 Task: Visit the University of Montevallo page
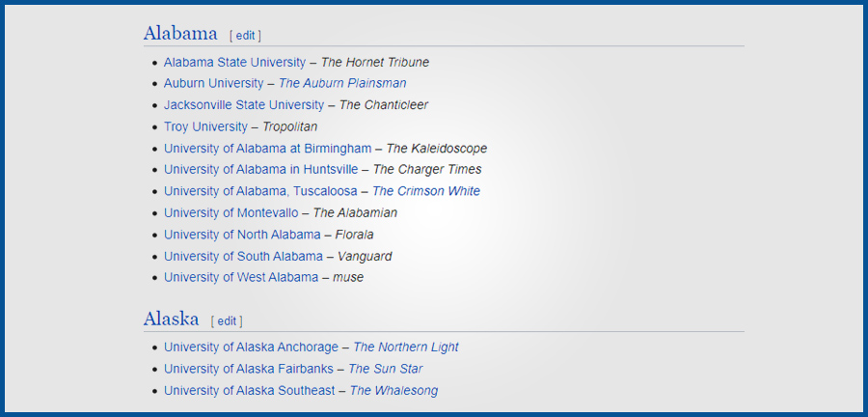[231, 213]
